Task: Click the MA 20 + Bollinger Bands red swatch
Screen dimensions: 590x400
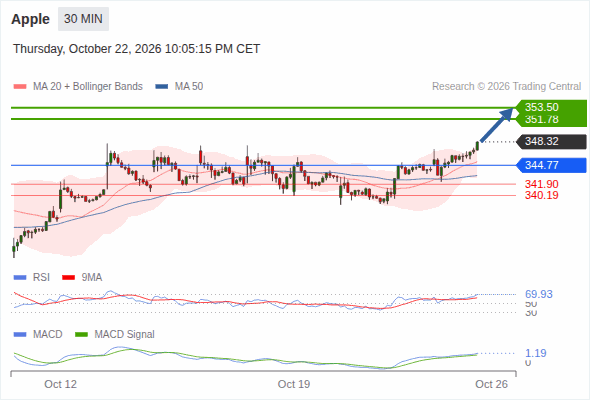Action: pos(20,87)
